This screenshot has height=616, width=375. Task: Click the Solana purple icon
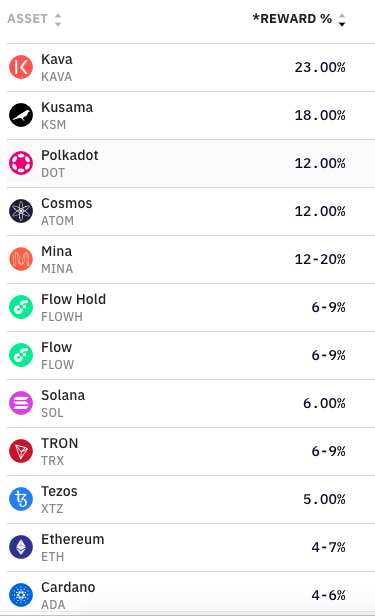21,403
